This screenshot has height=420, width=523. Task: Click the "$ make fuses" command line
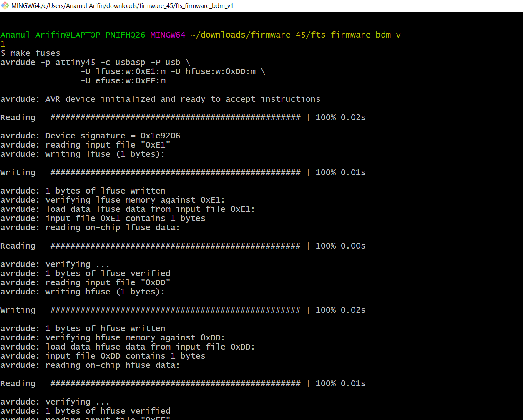click(30, 53)
